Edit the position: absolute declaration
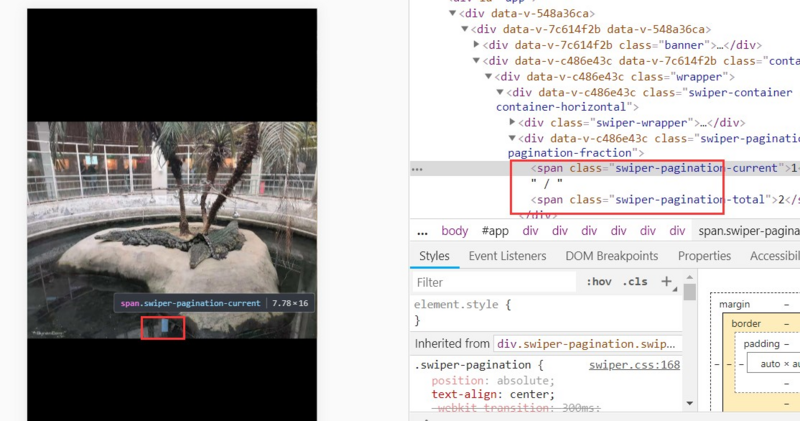Screen dimensions: 800x421 (x=493, y=381)
